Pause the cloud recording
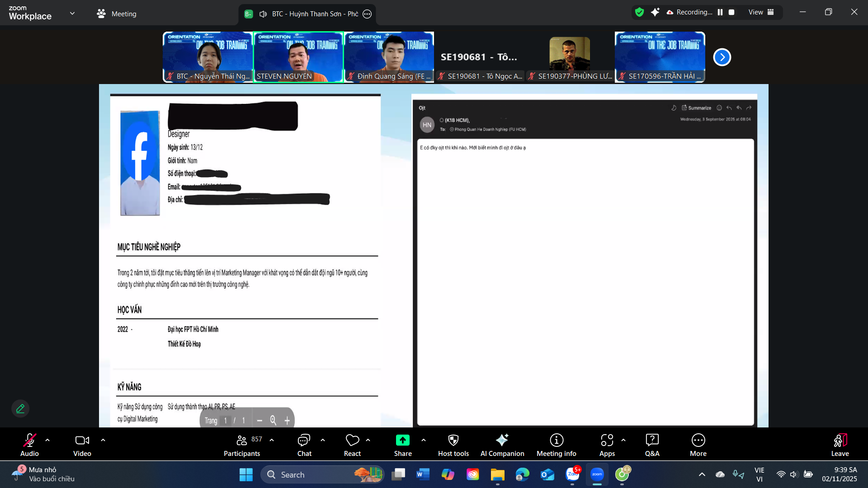This screenshot has width=868, height=488. [720, 12]
